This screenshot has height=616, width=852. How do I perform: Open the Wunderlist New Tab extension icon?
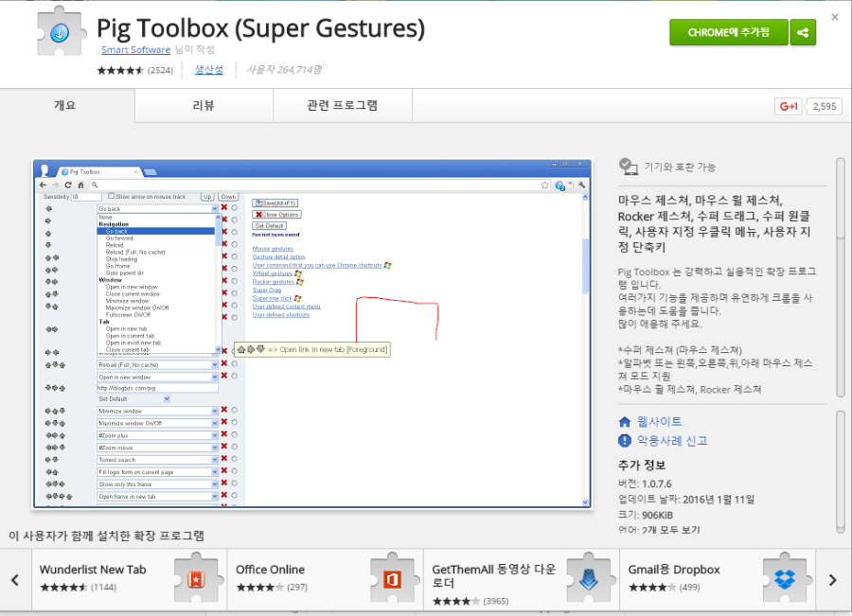(x=198, y=578)
